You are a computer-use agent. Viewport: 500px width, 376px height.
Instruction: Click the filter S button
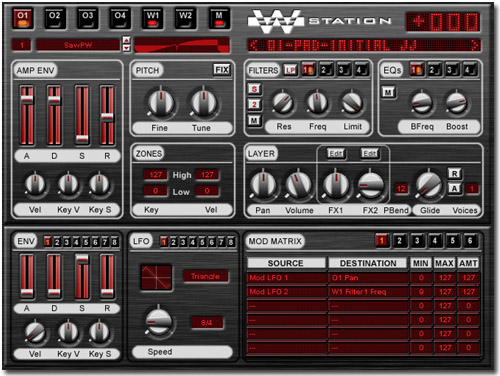[x=254, y=89]
